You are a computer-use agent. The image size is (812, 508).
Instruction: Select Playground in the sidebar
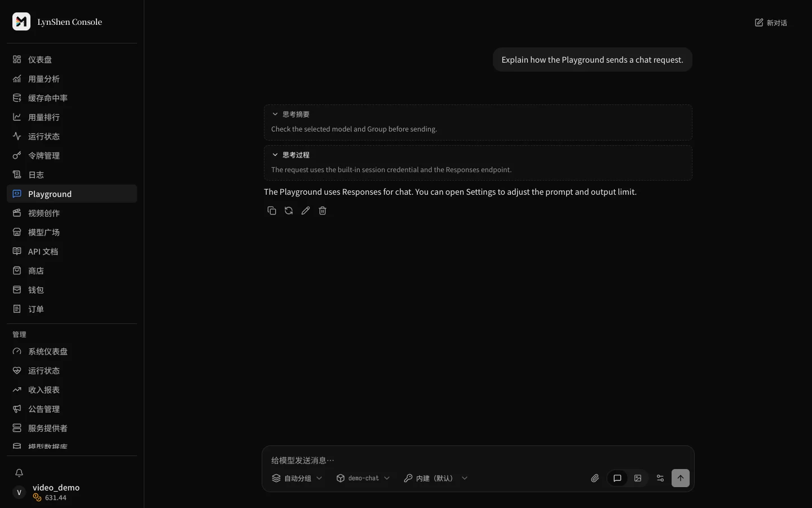coord(72,194)
